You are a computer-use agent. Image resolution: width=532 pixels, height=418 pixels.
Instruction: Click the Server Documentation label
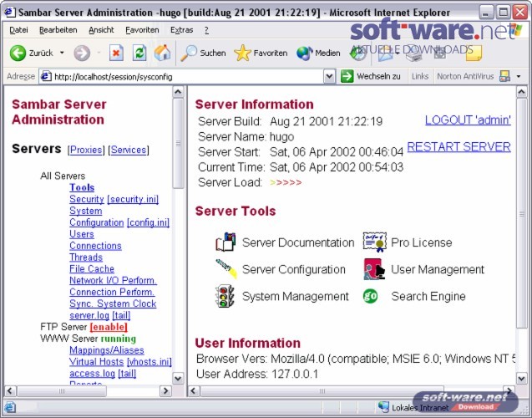click(298, 242)
